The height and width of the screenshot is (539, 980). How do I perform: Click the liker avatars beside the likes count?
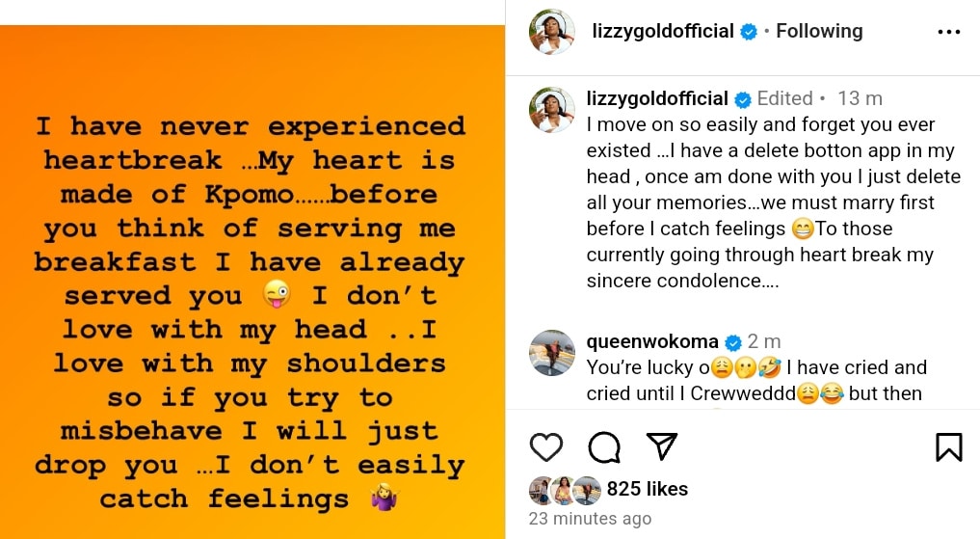[x=565, y=490]
